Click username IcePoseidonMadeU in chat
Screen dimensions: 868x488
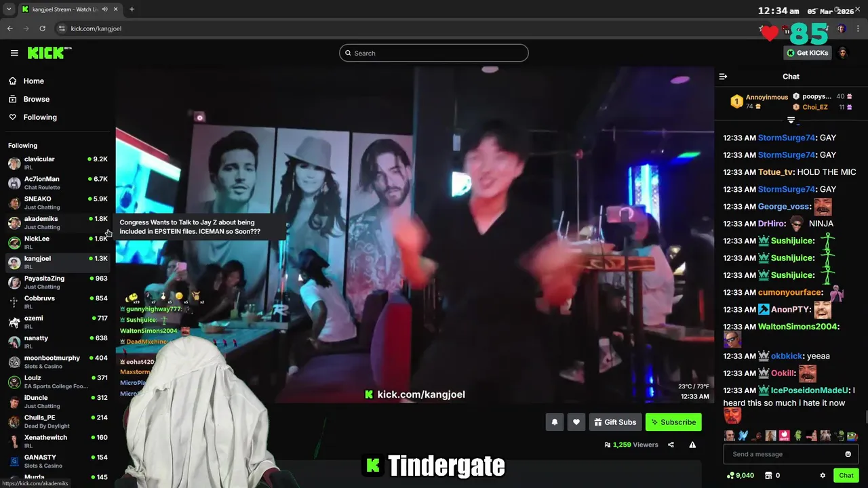click(x=810, y=390)
